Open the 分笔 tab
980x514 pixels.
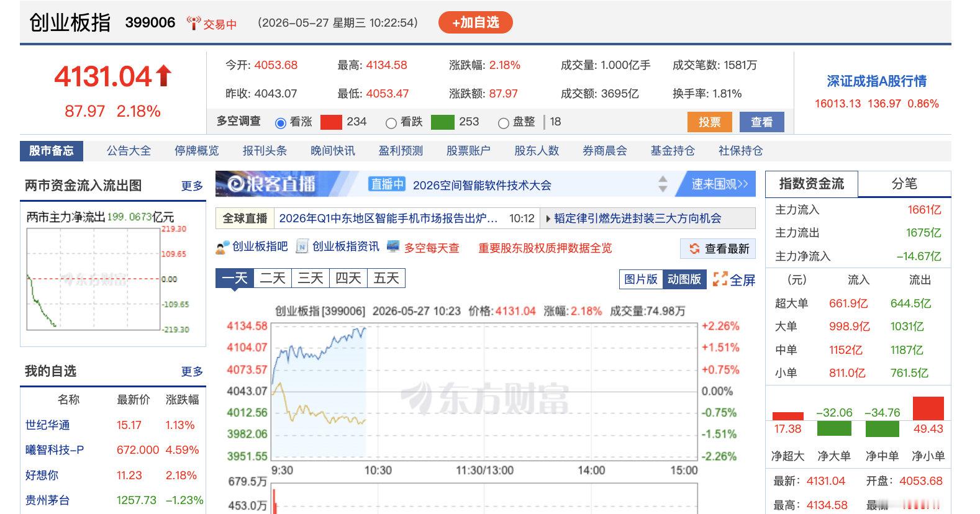tap(904, 184)
